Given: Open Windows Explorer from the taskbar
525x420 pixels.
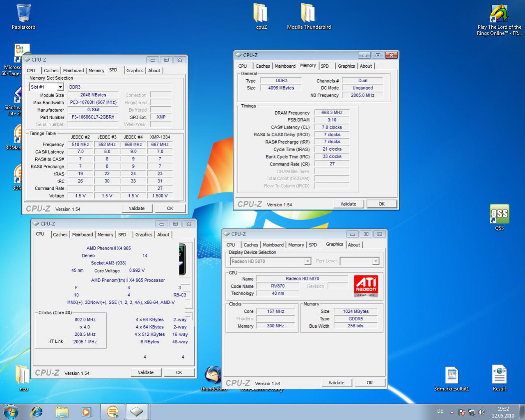Looking at the screenshot, I should pos(62,411).
